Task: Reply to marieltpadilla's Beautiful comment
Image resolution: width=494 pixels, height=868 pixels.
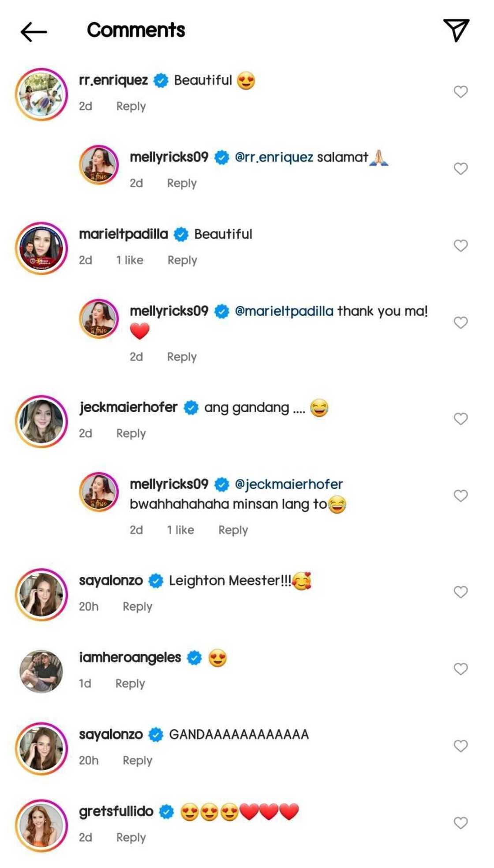Action: [x=183, y=260]
